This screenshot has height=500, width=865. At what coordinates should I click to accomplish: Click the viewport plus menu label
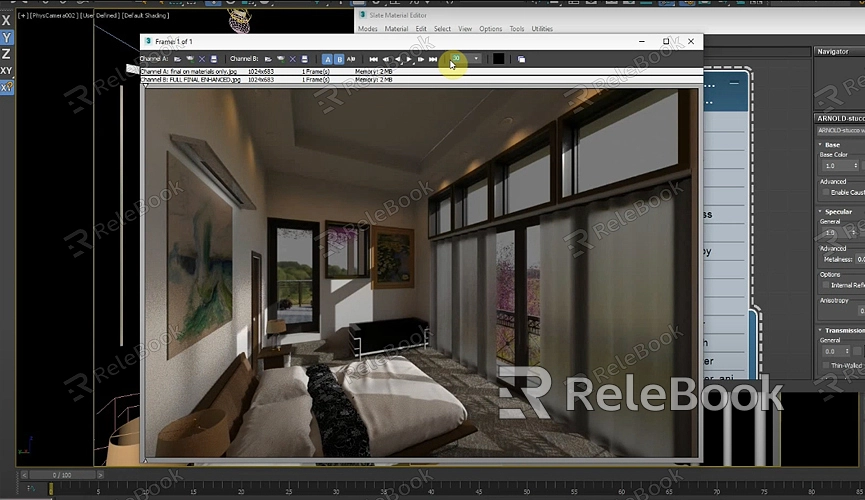coord(23,15)
